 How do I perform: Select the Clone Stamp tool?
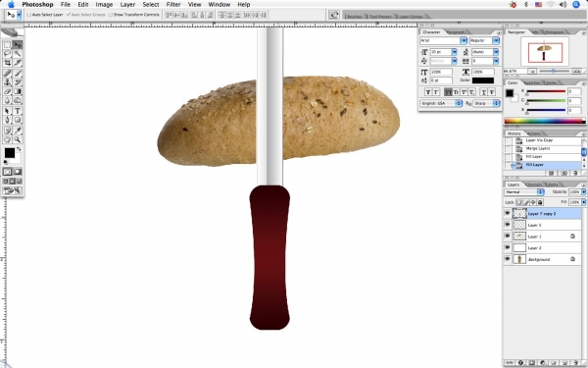tap(7, 82)
